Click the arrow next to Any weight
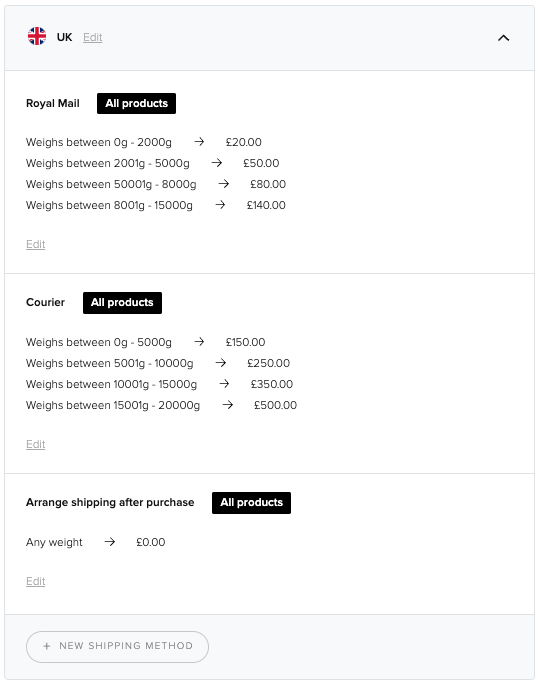The width and height of the screenshot is (541, 685). [x=110, y=542]
